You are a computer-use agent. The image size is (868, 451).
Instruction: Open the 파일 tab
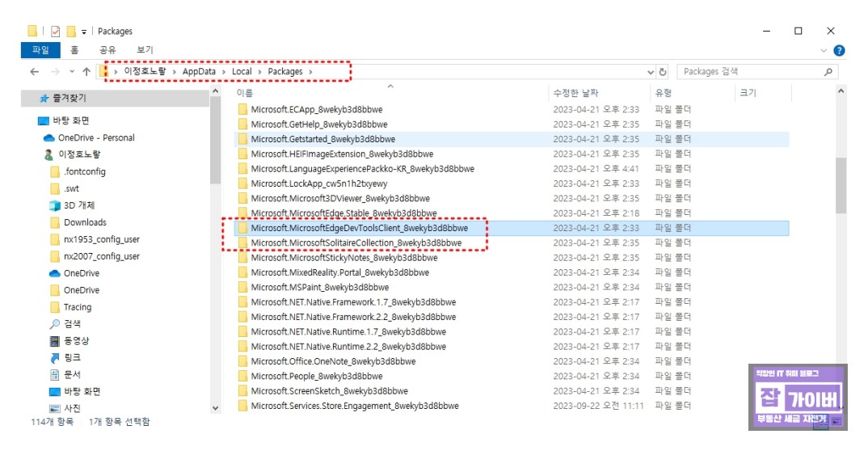coord(40,50)
